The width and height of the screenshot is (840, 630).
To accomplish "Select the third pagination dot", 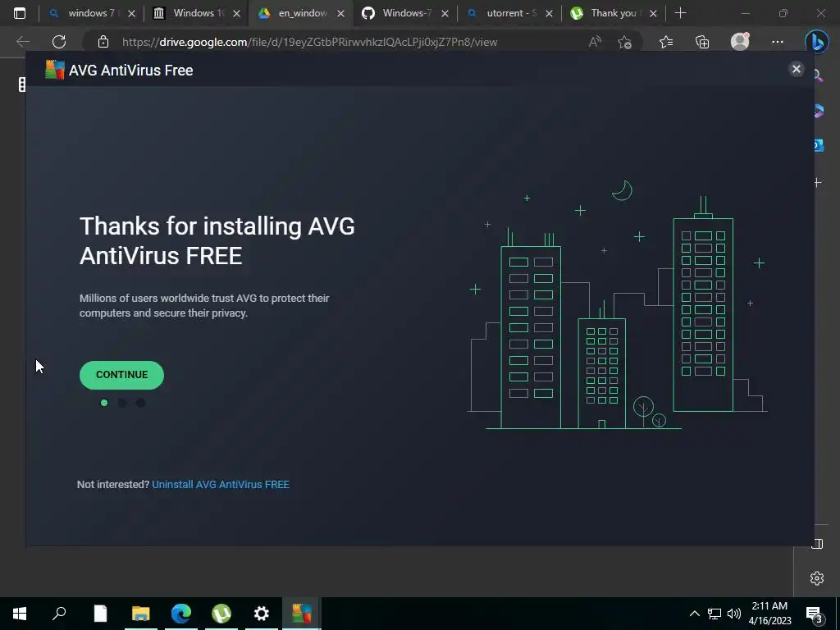I will tap(140, 403).
